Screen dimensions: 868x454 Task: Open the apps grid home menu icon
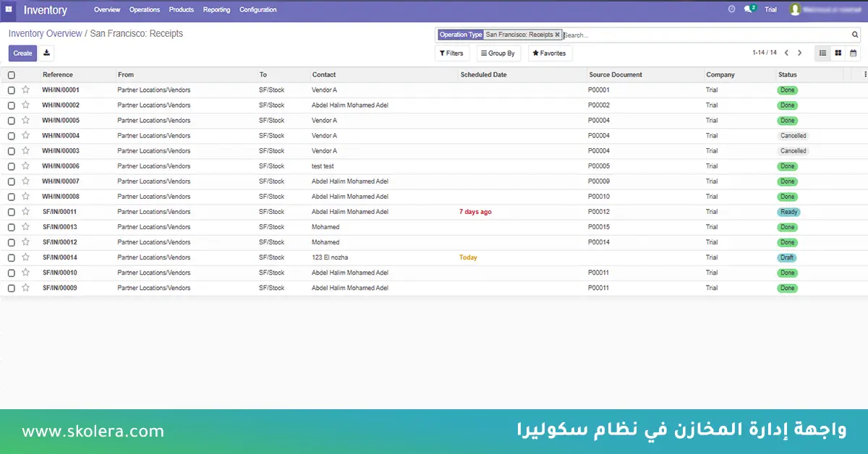[9, 9]
